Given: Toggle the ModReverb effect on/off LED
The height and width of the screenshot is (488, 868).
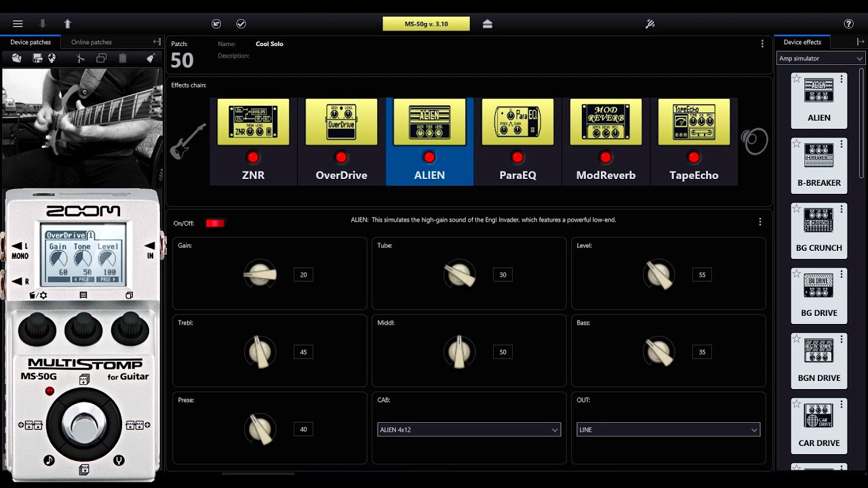Looking at the screenshot, I should (606, 157).
